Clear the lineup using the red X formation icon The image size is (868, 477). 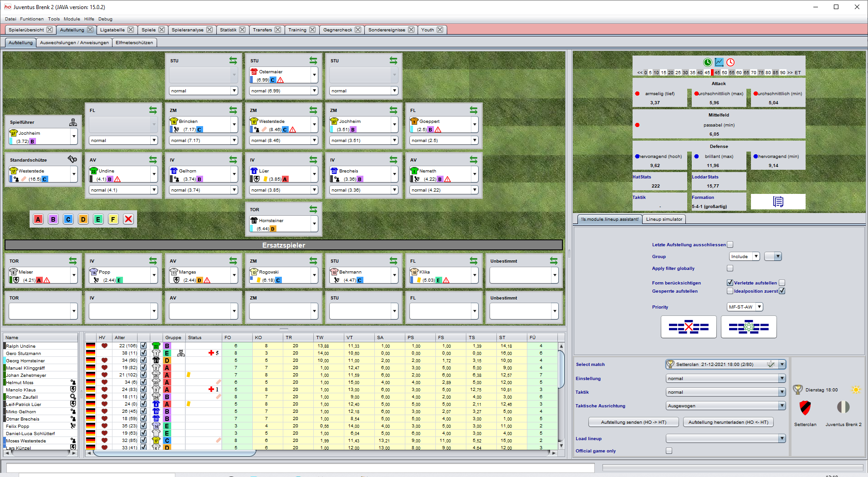(689, 327)
